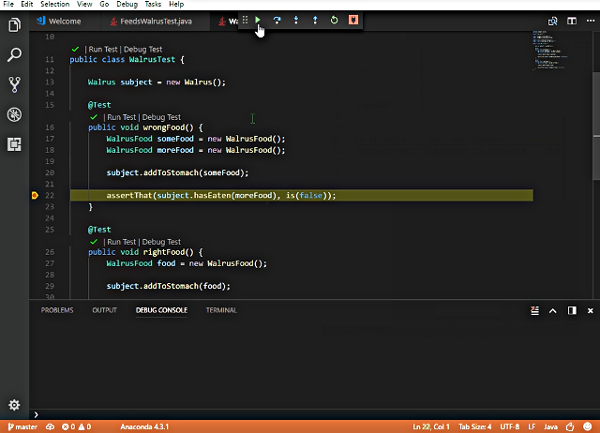Open errors and warnings count in status bar
Viewport: 600px width, 433px height.
[x=76, y=426]
